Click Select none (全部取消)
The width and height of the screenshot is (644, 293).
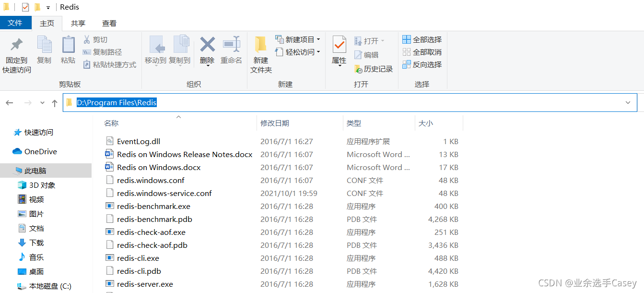[x=422, y=52]
